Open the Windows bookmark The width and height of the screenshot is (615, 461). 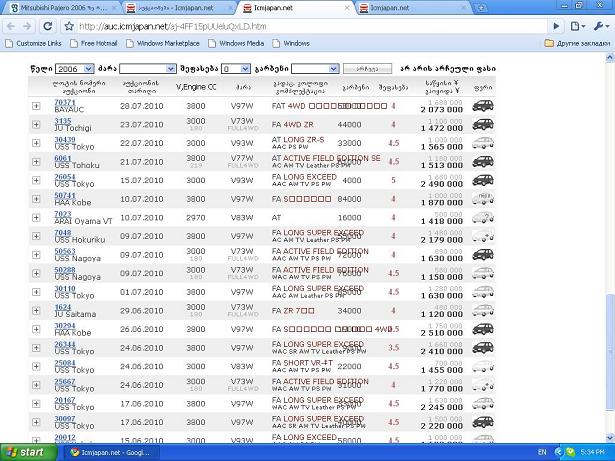pyautogui.click(x=291, y=43)
